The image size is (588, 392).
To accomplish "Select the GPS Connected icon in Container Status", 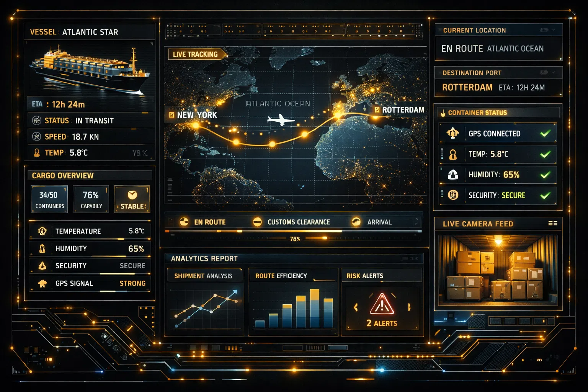I will coord(453,133).
